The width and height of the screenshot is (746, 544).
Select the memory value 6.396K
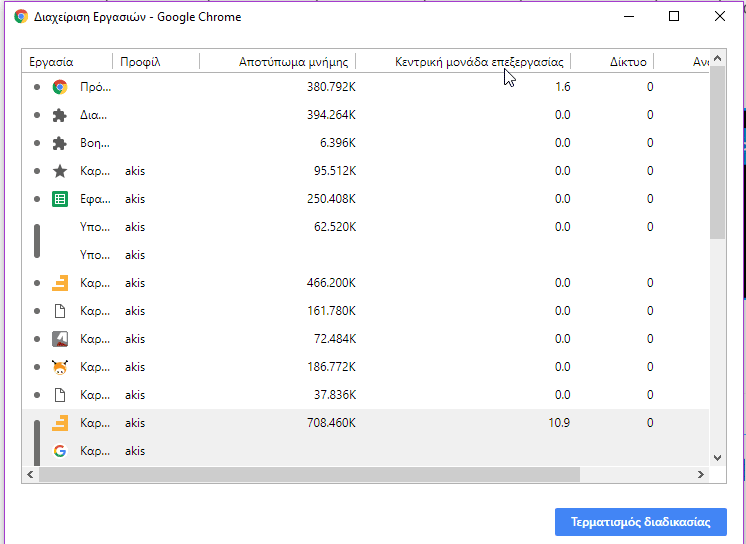tap(338, 143)
